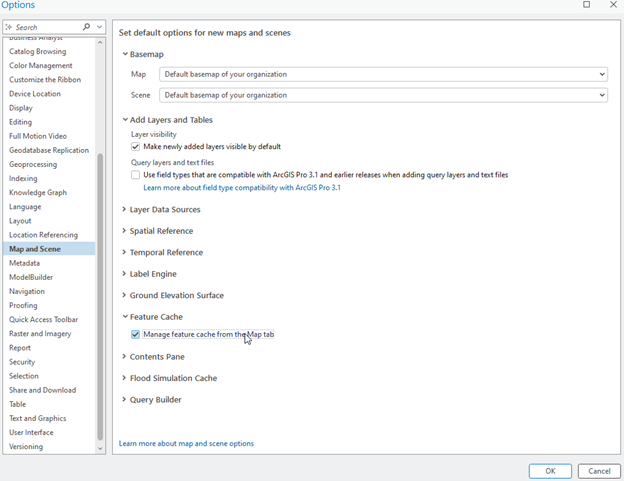The height and width of the screenshot is (481, 624).
Task: Expand the Label Engine section
Action: (x=124, y=274)
